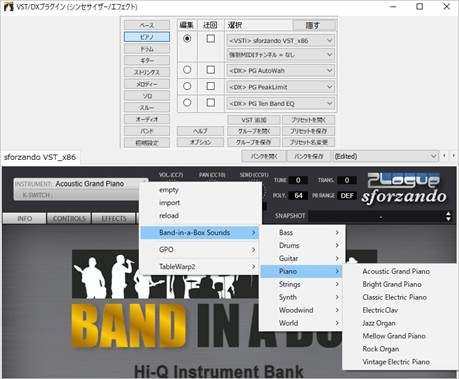Open the sforzando VST_x86 plugin dropdown

(x=280, y=41)
